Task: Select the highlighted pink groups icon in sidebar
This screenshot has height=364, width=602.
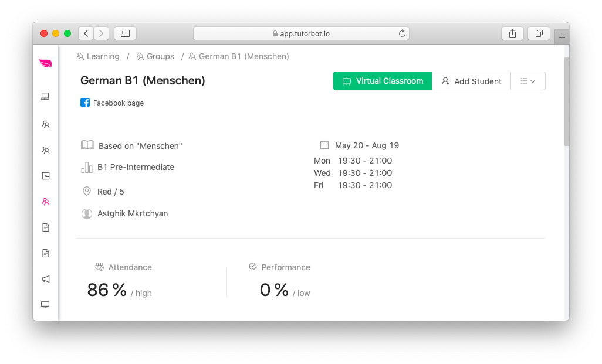Action: pos(46,202)
